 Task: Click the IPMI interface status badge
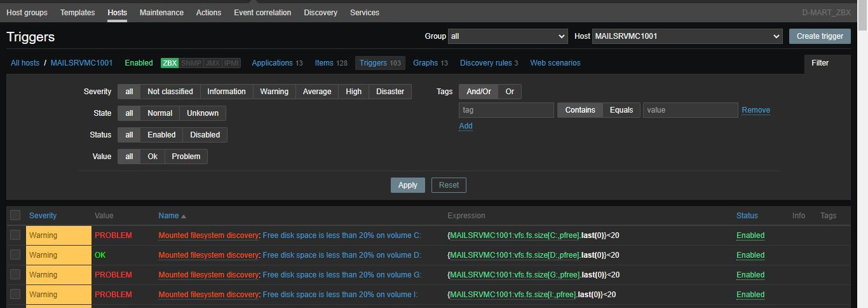[x=231, y=63]
